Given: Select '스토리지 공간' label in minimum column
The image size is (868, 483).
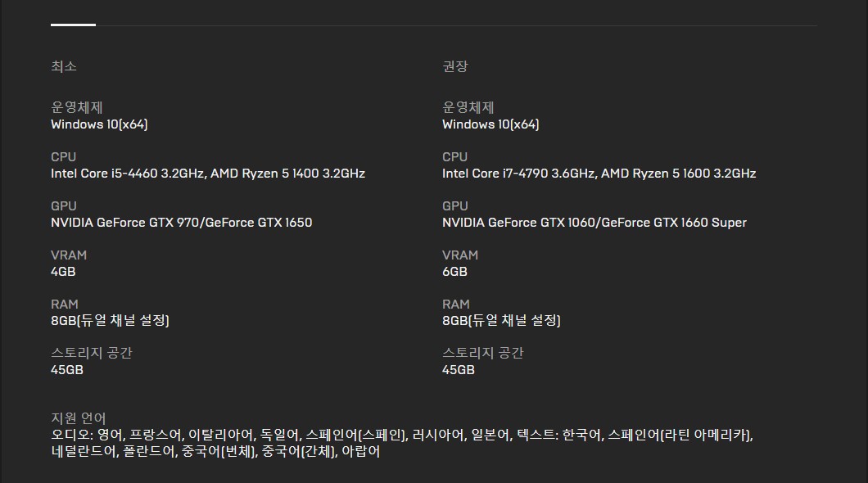Looking at the screenshot, I should (92, 353).
